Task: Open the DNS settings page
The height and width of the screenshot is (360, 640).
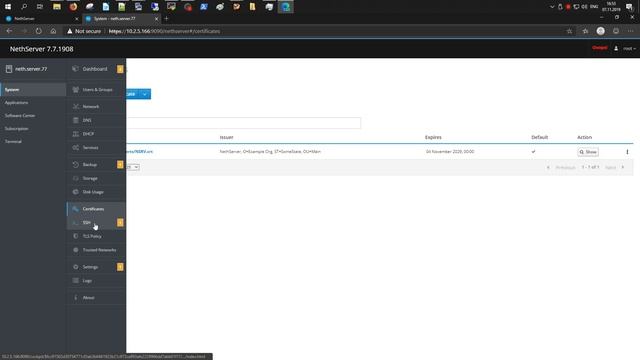Action: [x=87, y=120]
